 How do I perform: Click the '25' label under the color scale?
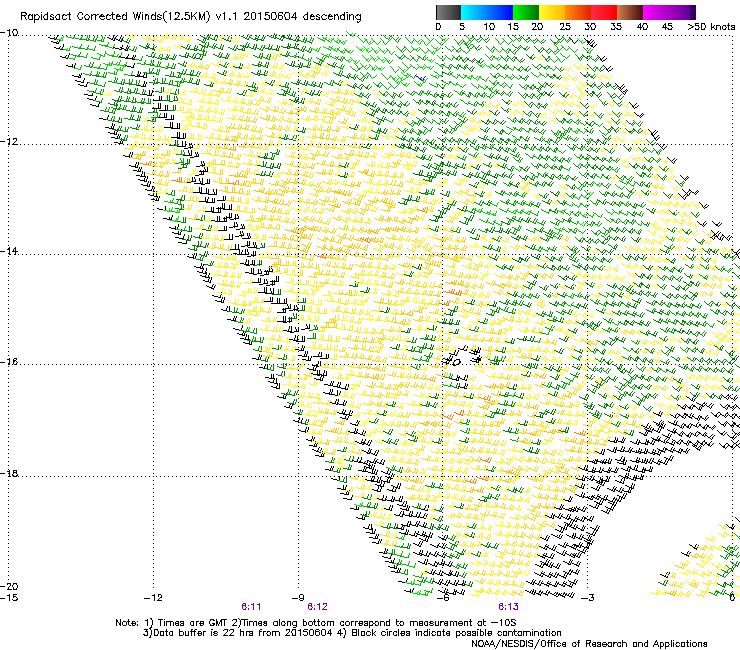(564, 27)
